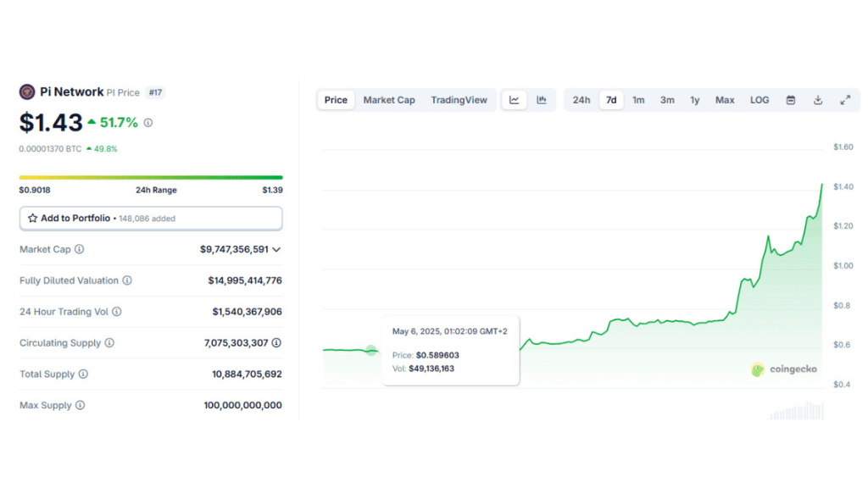This screenshot has width=868, height=488.
Task: Click the star icon in Add to Portfolio
Action: pos(33,218)
